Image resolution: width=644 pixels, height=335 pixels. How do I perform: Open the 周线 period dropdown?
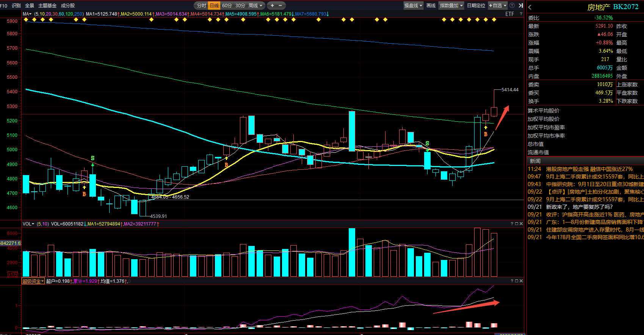click(255, 6)
